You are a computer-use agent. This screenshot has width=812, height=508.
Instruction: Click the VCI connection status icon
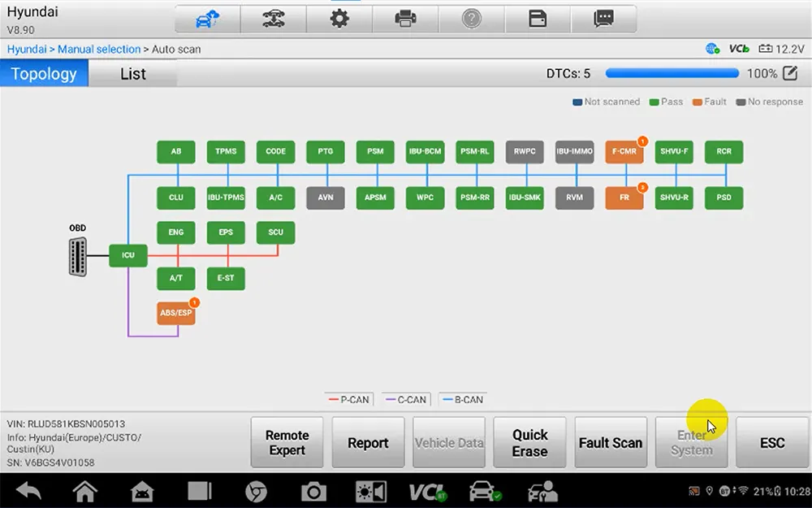[739, 49]
